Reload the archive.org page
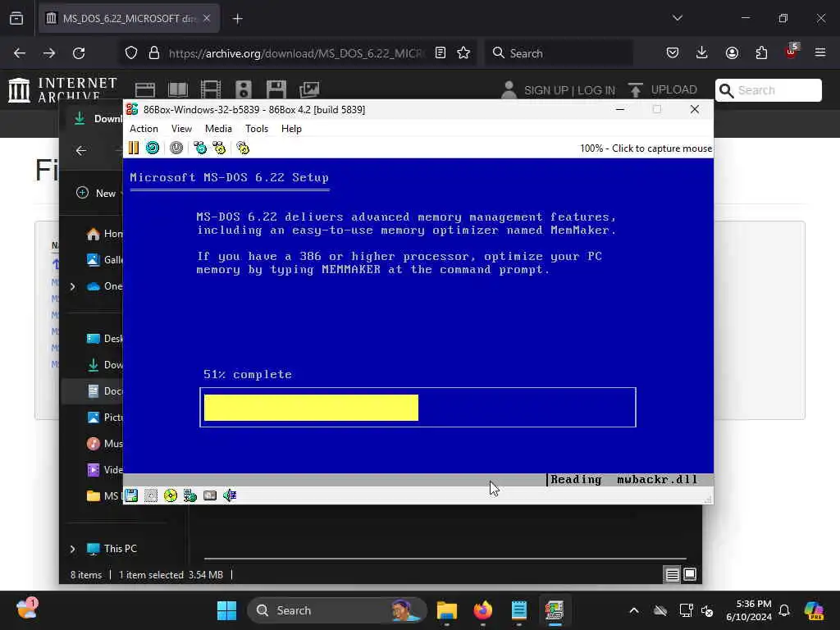Image resolution: width=840 pixels, height=630 pixels. point(79,53)
